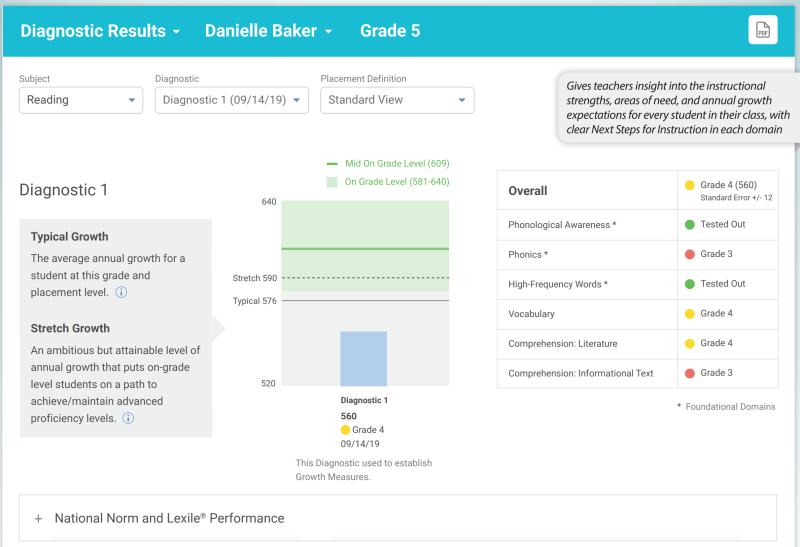Screen dimensions: 800x547
Task: Open the Diagnostic Results menu
Action: tap(100, 31)
